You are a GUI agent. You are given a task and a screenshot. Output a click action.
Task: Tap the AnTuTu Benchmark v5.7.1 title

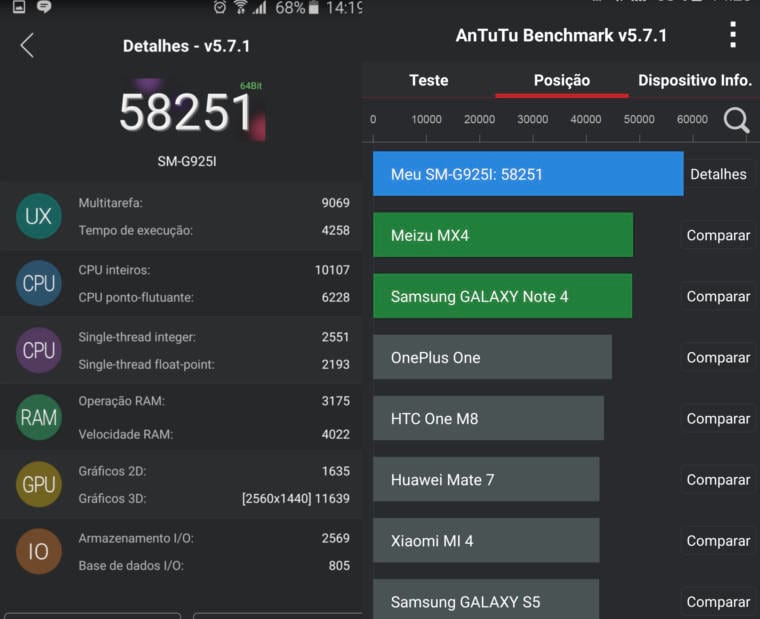coord(561,35)
